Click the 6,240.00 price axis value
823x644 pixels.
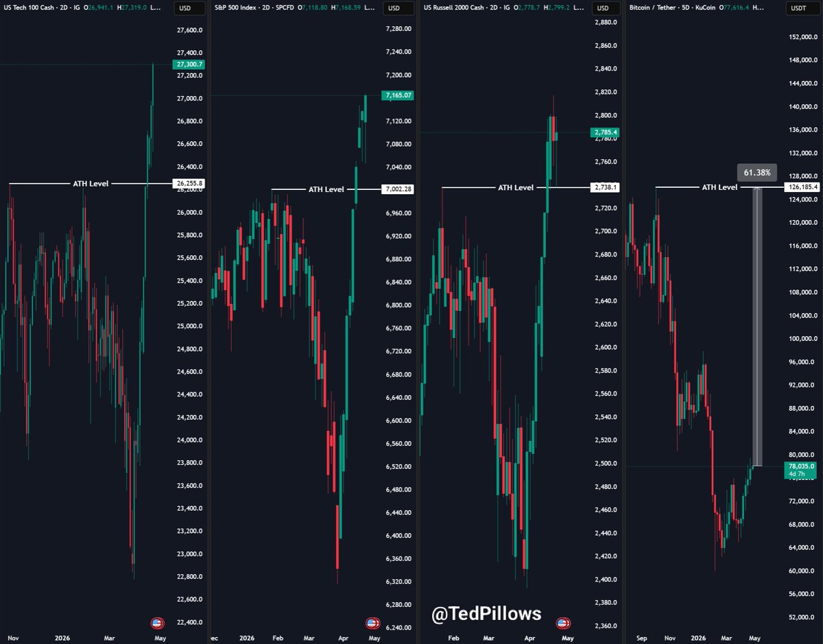coord(398,628)
